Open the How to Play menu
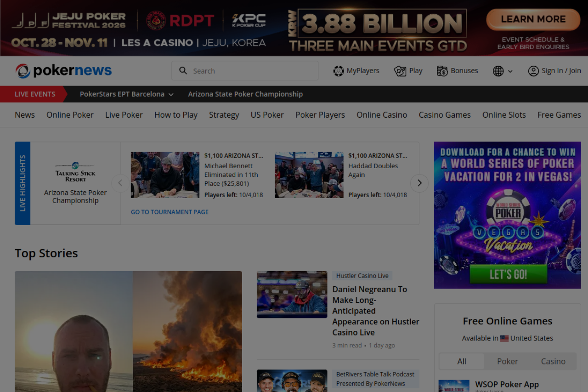Screen dimensions: 588x392 click(x=176, y=115)
